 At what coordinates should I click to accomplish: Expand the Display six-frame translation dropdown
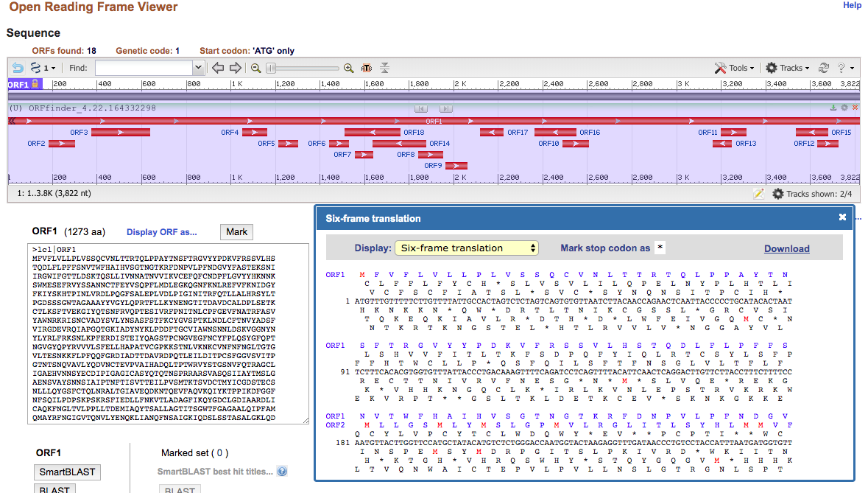click(x=467, y=248)
